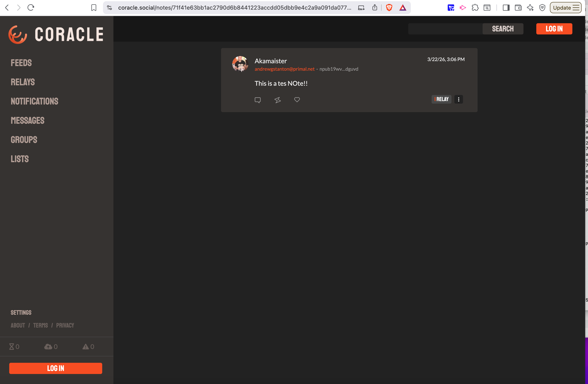Open the three-dot note options menu
Image resolution: width=588 pixels, height=384 pixels.
pyautogui.click(x=459, y=99)
